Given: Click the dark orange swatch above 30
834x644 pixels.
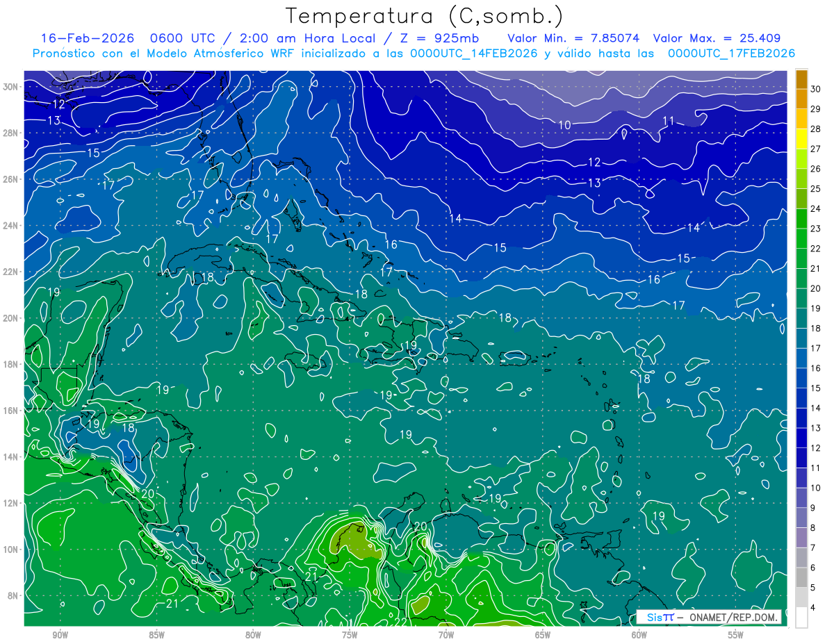Looking at the screenshot, I should 801,80.
